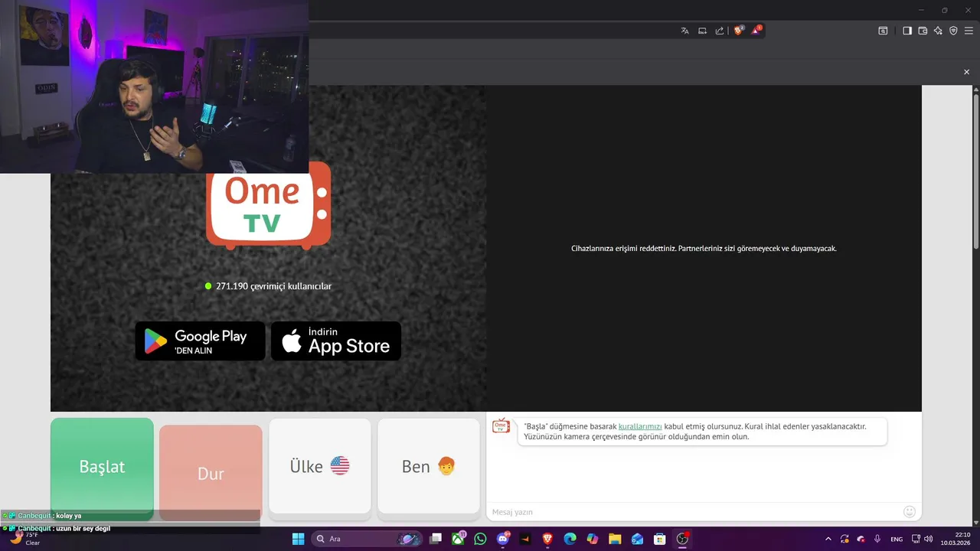Open Microsoft Edge from the taskbar
Viewport: 980px width, 551px height.
[x=570, y=539]
